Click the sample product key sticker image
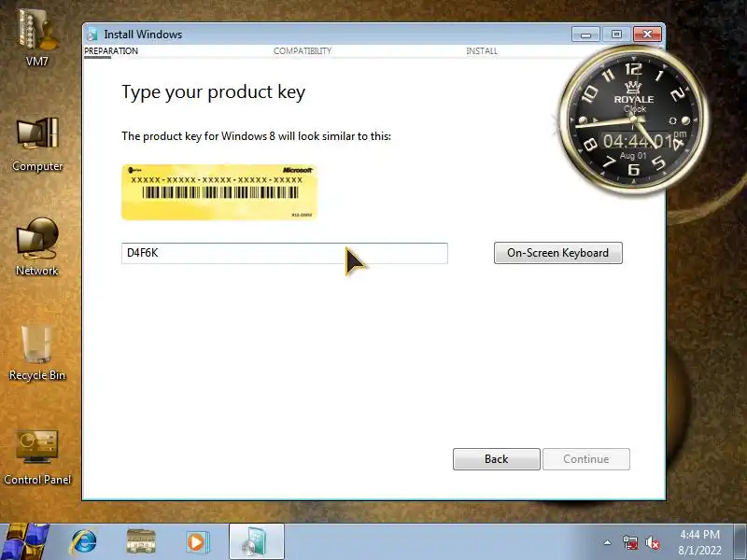The image size is (747, 560). pyautogui.click(x=219, y=192)
